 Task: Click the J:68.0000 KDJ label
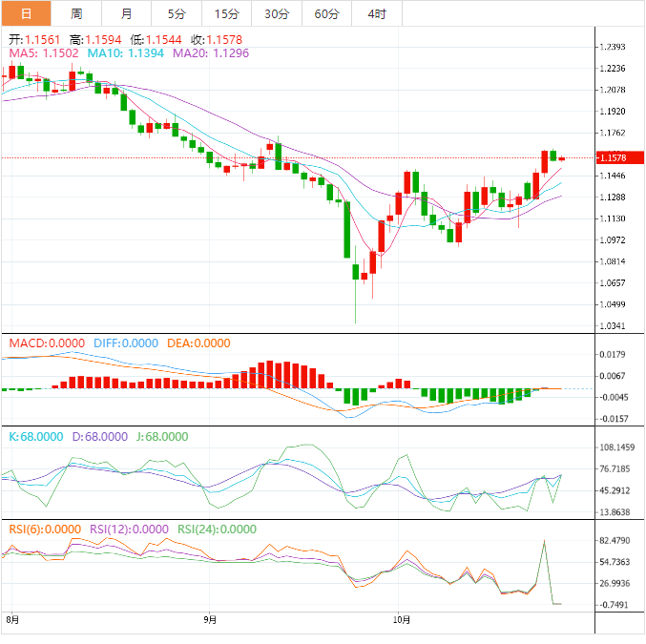162,437
